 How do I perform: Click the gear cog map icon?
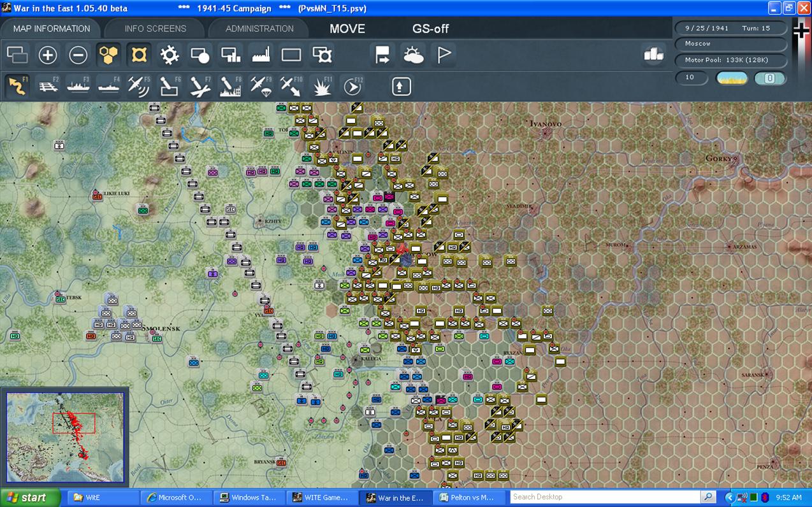tap(170, 55)
